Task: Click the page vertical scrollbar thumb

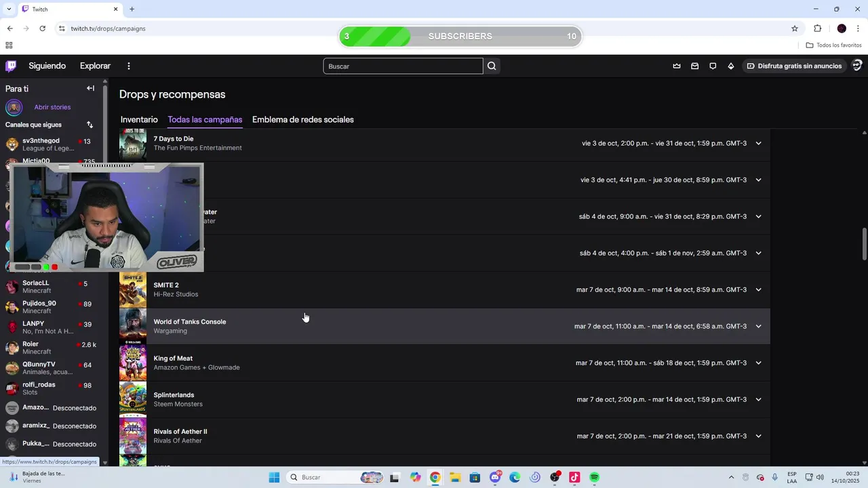Action: click(864, 244)
